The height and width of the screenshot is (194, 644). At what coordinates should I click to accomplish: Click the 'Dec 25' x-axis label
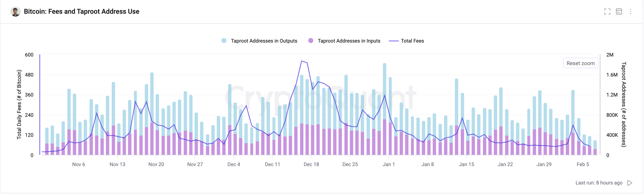tap(350, 164)
